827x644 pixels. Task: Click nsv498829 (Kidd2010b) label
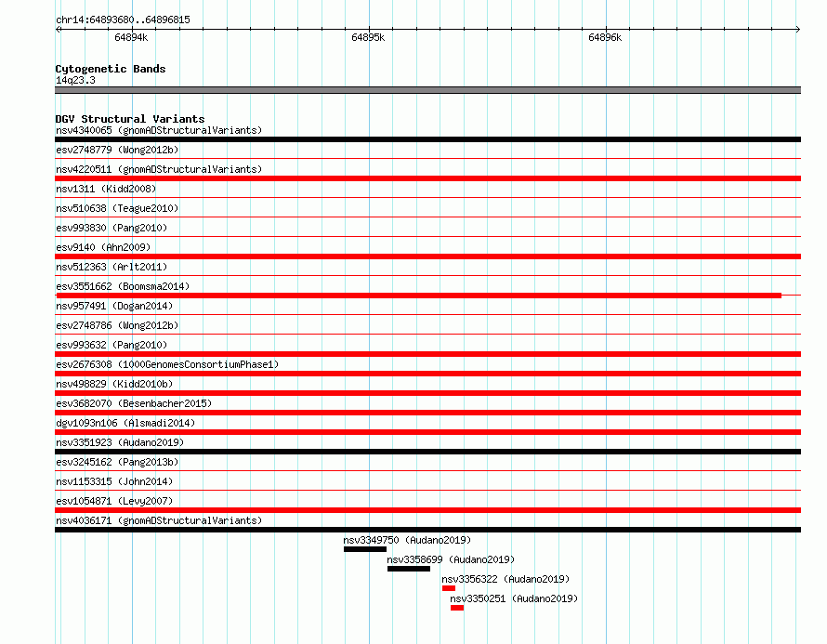(114, 384)
